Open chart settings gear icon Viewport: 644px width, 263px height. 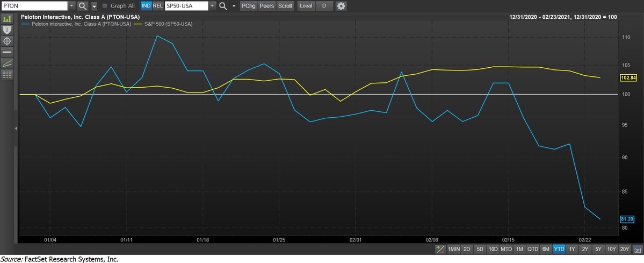[x=341, y=6]
